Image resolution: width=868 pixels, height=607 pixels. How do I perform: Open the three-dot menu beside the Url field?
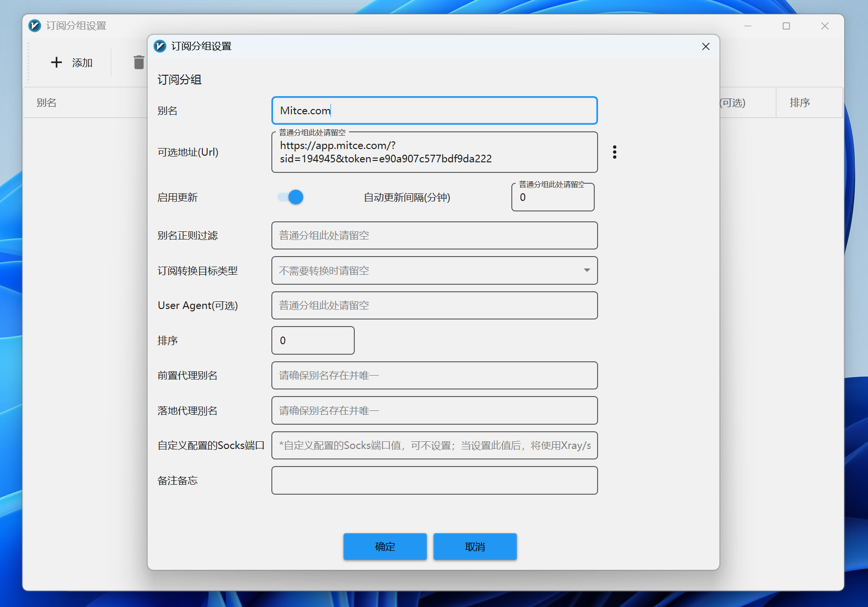click(614, 152)
